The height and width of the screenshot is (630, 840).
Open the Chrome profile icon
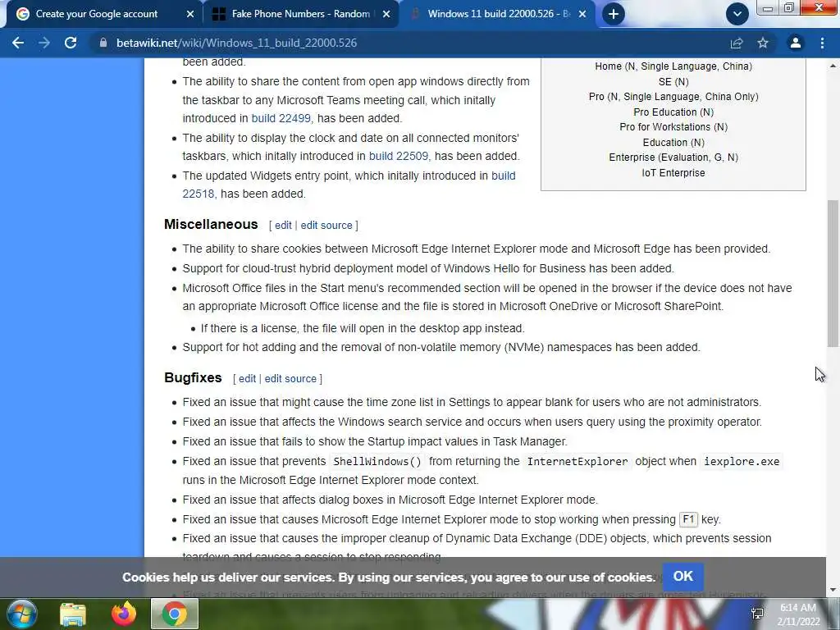796,43
